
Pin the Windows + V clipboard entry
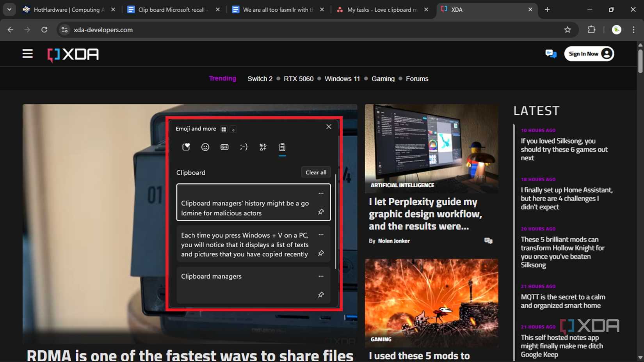(321, 253)
